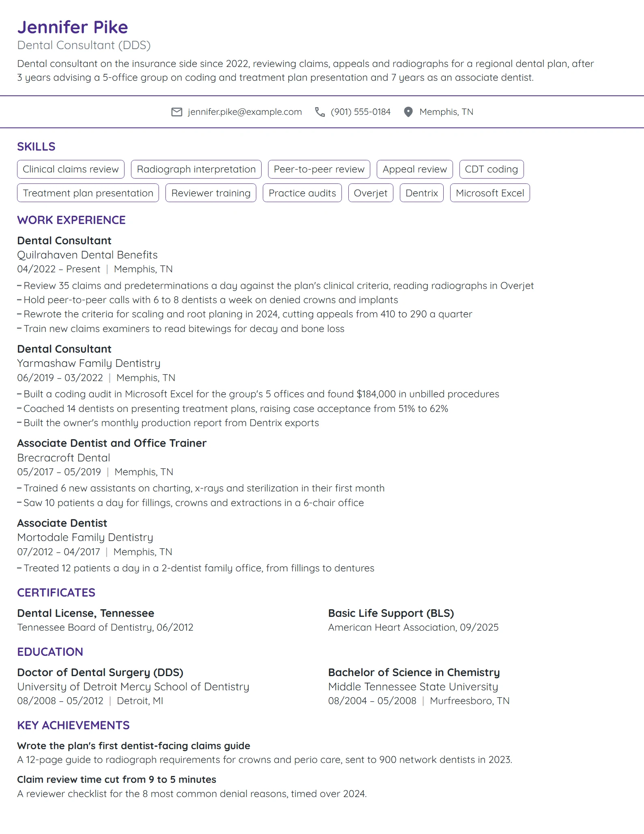Click the bullet about $184,000 unbilled procedures
The height and width of the screenshot is (834, 644).
pos(258,394)
